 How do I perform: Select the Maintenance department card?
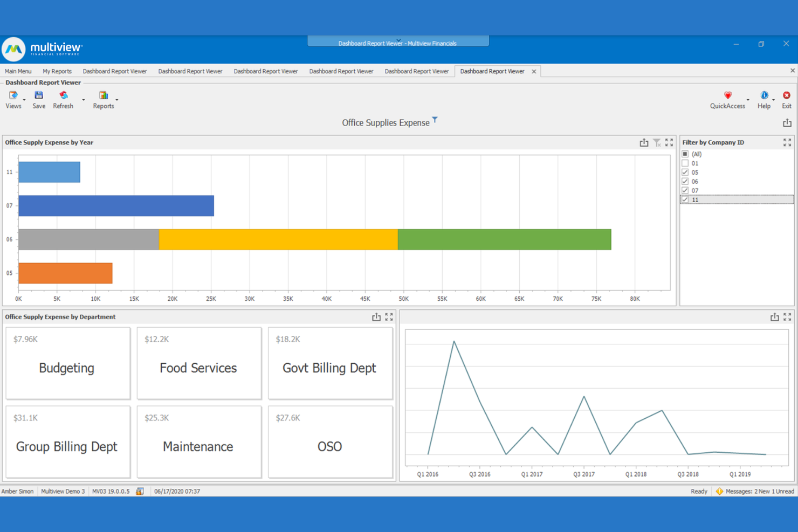[x=199, y=442]
